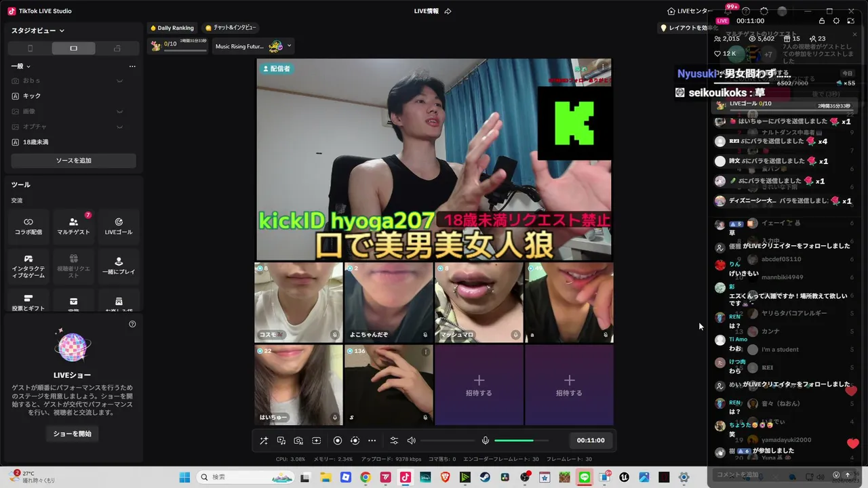Viewport: 868px width, 488px height.
Task: Open the chat overlay settings gear
Action: point(836,21)
